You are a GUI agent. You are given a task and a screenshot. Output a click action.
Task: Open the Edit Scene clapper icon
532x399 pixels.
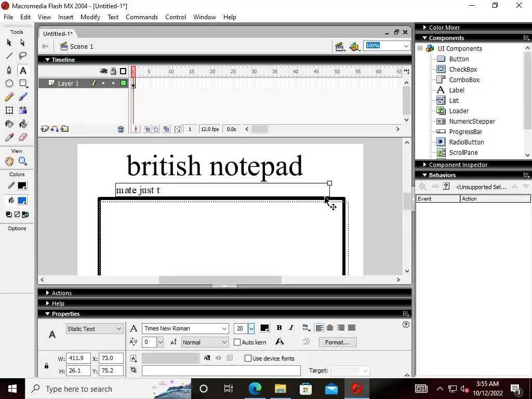340,47
